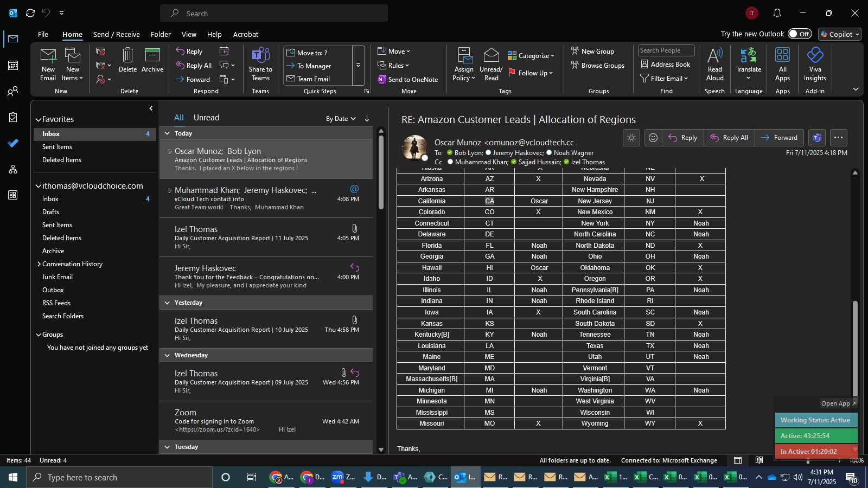
Task: Click the notification bell icon
Action: [x=777, y=13]
